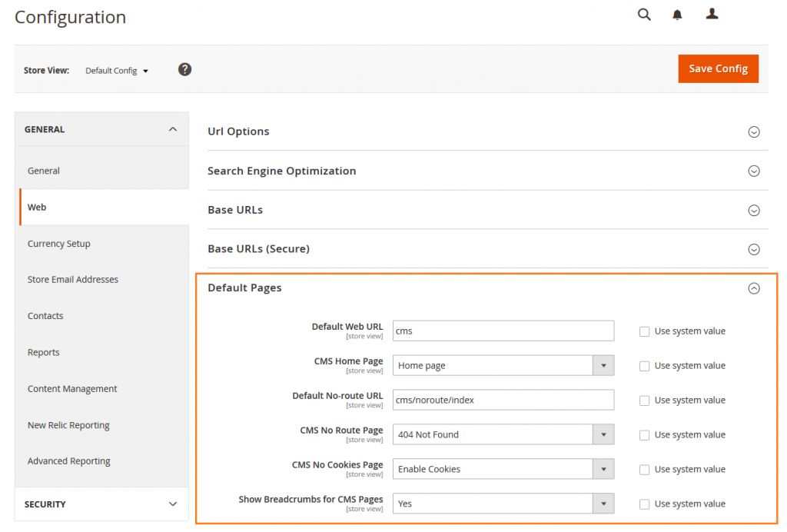Open Content Management settings
The image size is (787, 532).
click(x=71, y=389)
